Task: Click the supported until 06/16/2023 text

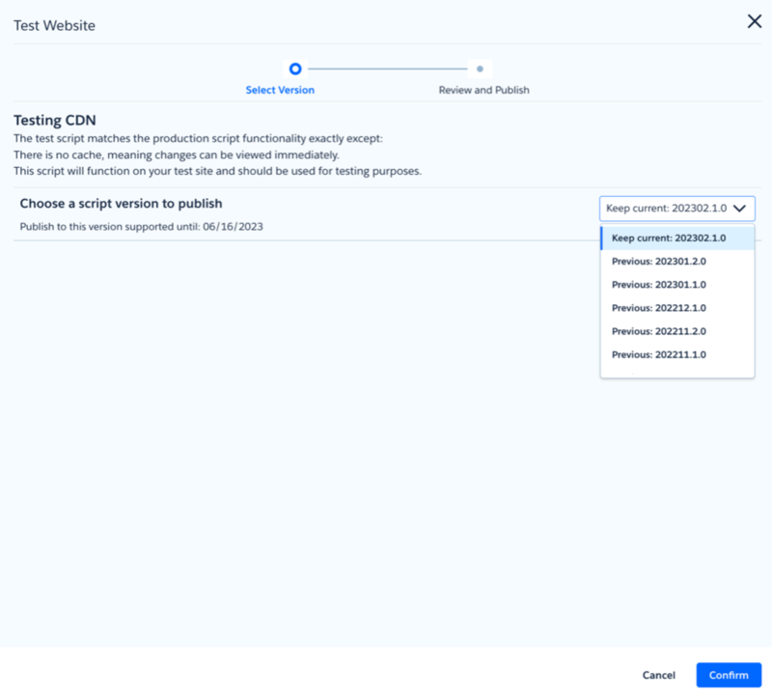Action: click(141, 227)
